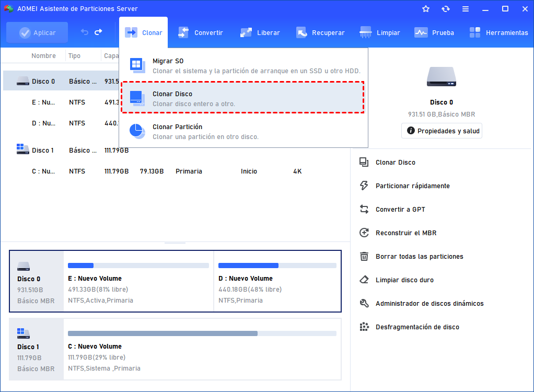The height and width of the screenshot is (392, 534).
Task: Choose Clonar Disco from the dropdown
Action: pos(243,98)
